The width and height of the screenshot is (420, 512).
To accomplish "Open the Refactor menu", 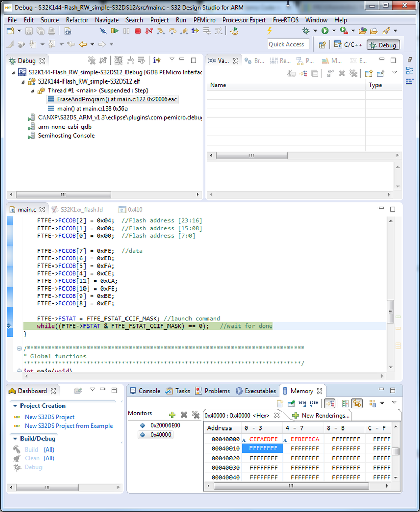I will click(77, 20).
